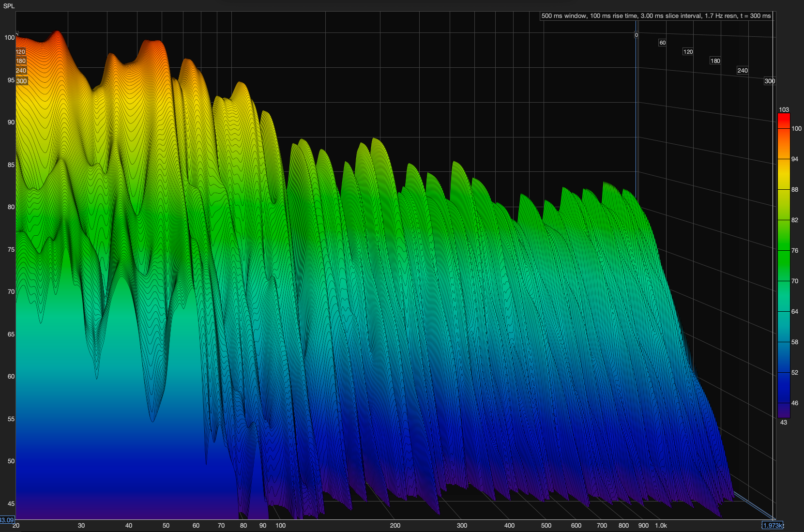Click the 1.973k frequency readout bottom right
Screen dimensions: 804x532
772,525
